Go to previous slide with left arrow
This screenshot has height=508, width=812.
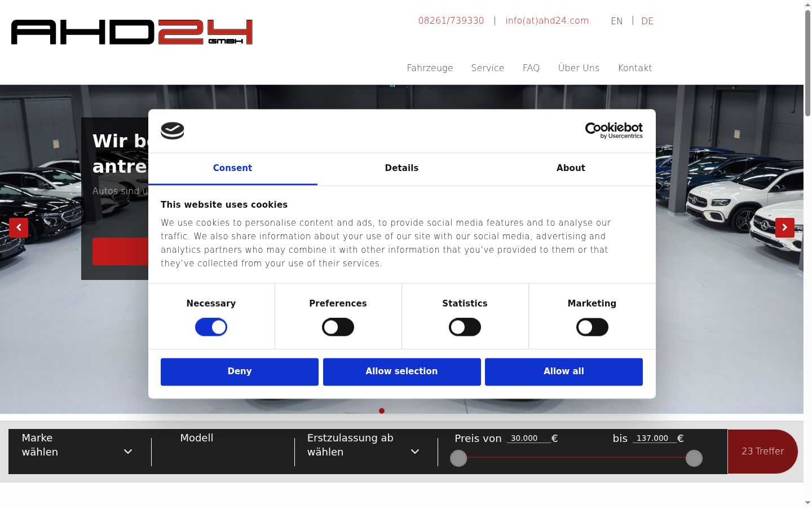19,227
